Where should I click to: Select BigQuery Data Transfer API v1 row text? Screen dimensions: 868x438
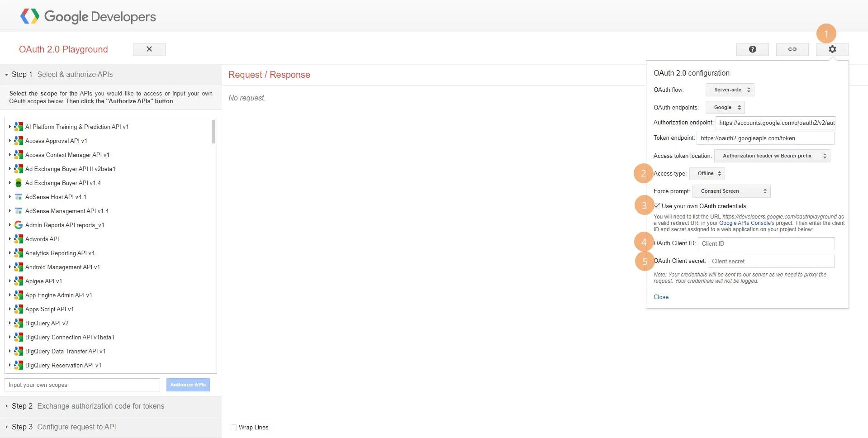(65, 351)
